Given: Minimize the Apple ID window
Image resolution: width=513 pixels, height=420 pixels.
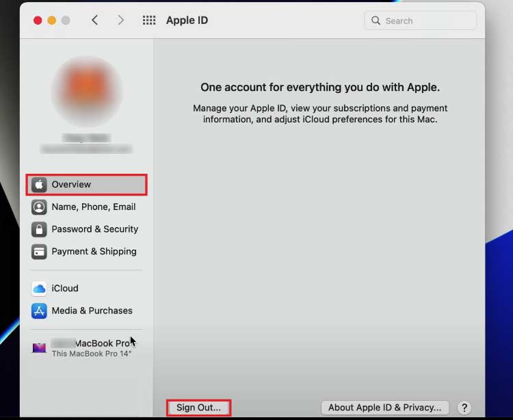Looking at the screenshot, I should click(52, 21).
